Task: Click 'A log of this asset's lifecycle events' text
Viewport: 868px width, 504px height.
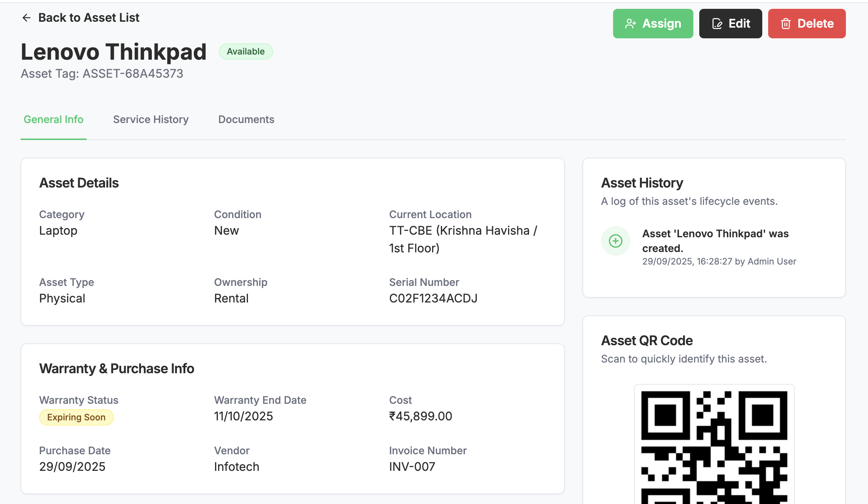Action: coord(689,201)
